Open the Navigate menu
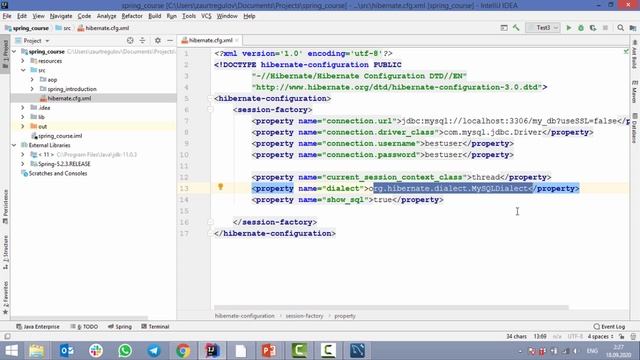 [61, 16]
